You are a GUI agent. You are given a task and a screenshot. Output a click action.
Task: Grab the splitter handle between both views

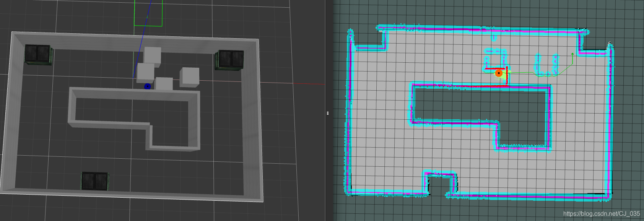pos(328,113)
